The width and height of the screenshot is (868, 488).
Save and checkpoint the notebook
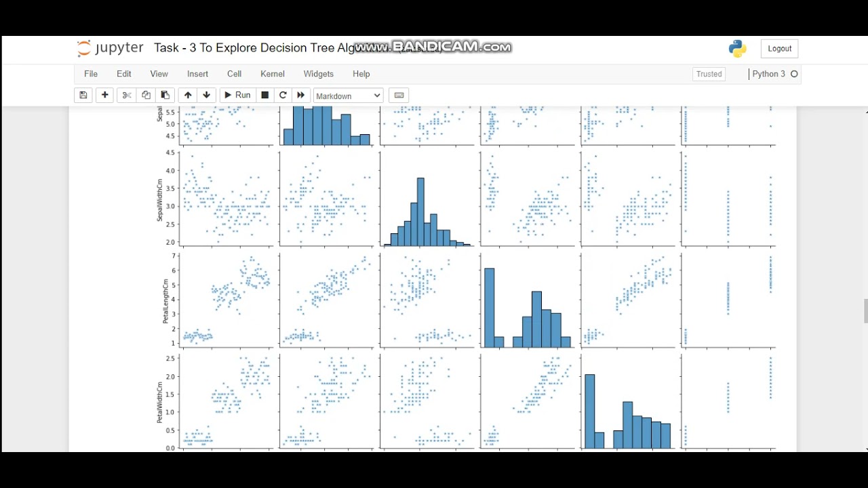click(x=83, y=96)
